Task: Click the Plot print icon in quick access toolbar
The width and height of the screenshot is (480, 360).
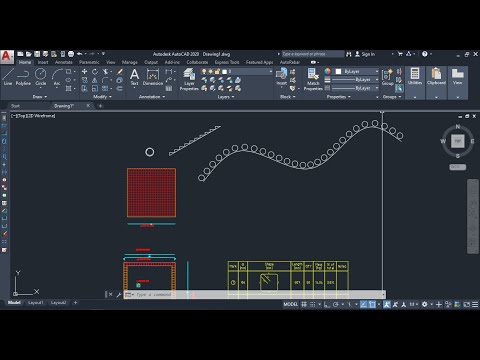Action: 71,54
